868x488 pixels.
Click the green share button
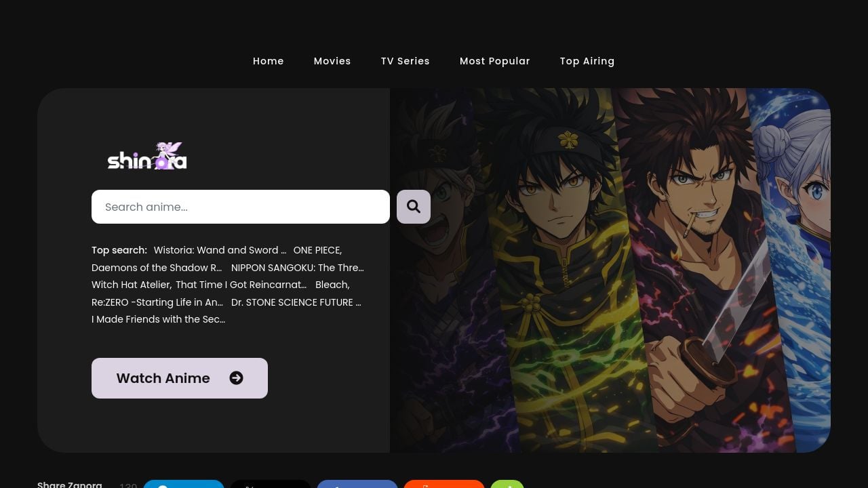tap(507, 484)
